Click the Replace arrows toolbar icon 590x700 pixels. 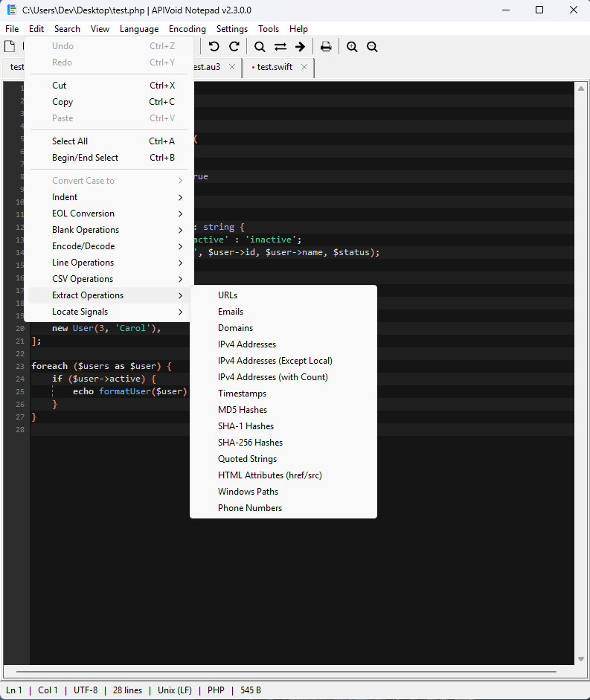click(280, 46)
